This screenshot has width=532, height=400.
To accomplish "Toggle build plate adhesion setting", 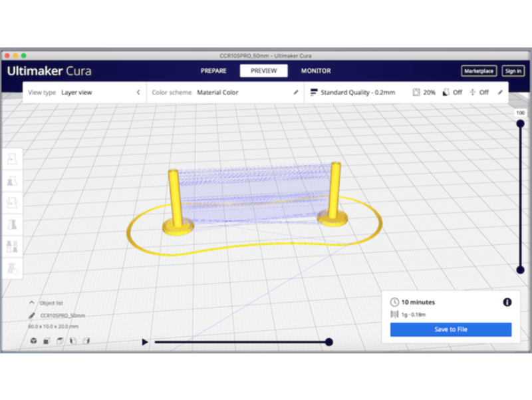I will (x=480, y=93).
